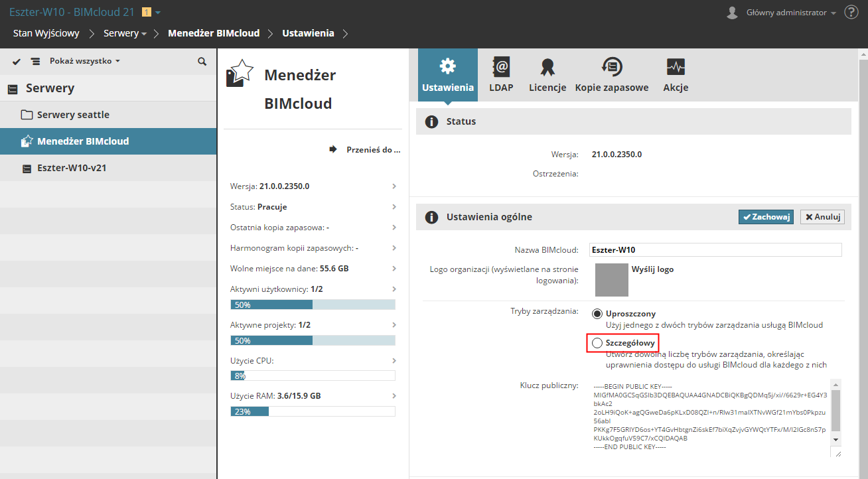Open the help question mark icon
The image size is (868, 479).
pyautogui.click(x=851, y=12)
